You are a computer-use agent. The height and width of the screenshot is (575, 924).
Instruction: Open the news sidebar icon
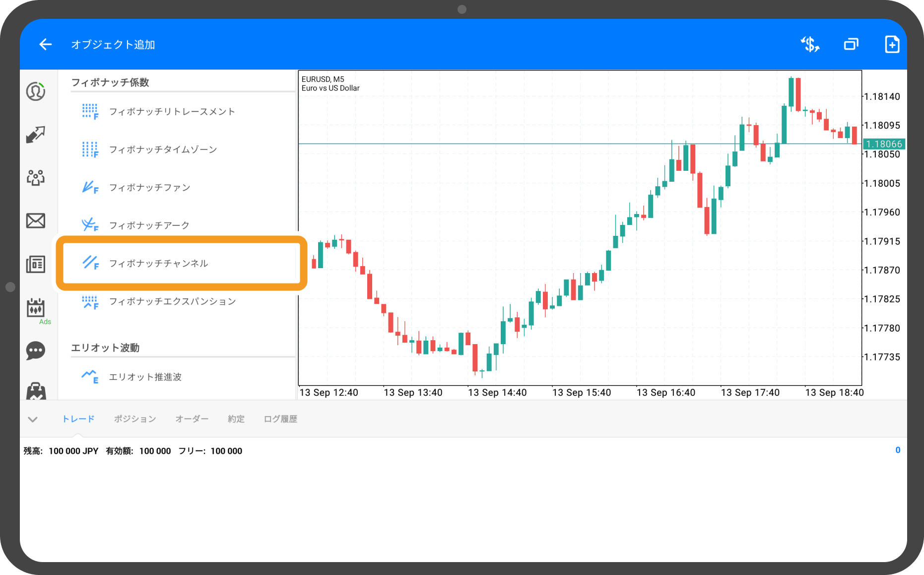pyautogui.click(x=36, y=264)
